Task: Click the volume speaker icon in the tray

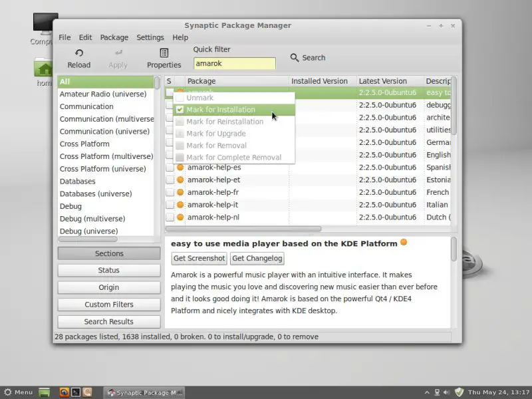Action: click(x=447, y=392)
